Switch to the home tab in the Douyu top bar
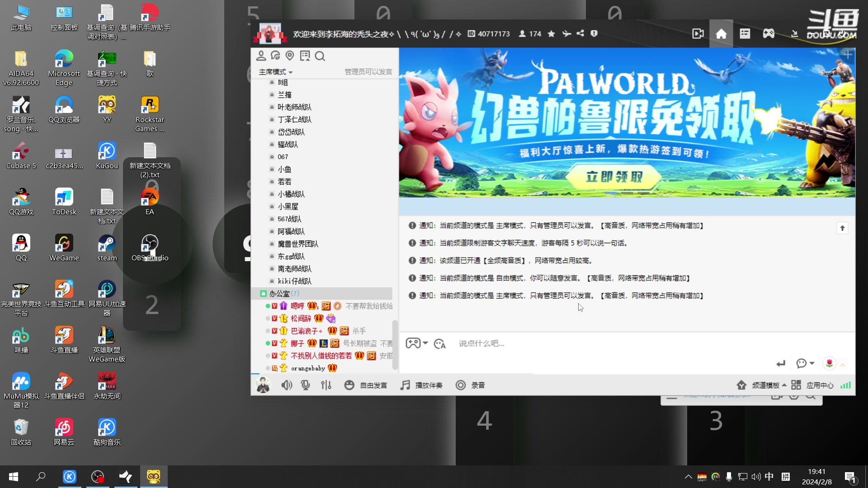Image resolution: width=868 pixels, height=488 pixels. 721,33
